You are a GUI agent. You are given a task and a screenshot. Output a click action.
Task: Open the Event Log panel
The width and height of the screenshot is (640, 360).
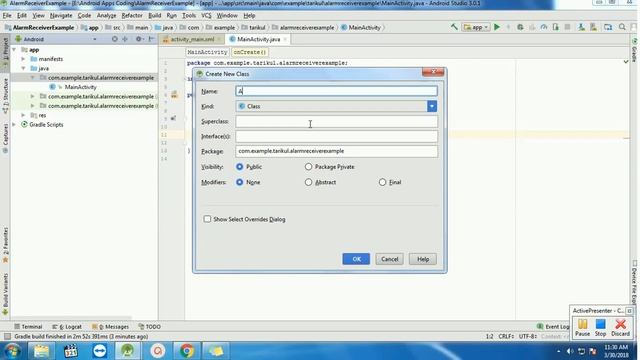tap(553, 327)
